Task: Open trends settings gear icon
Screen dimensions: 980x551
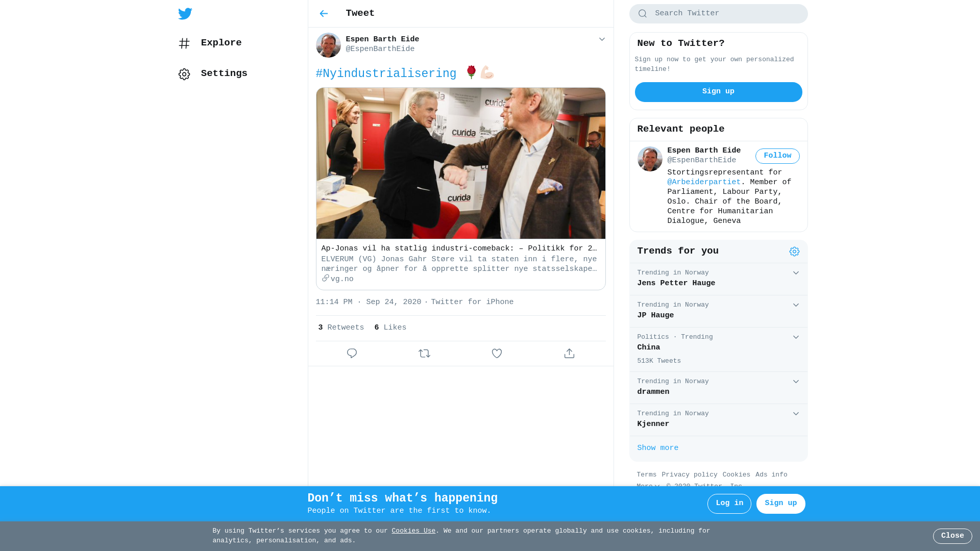Action: [x=794, y=252]
